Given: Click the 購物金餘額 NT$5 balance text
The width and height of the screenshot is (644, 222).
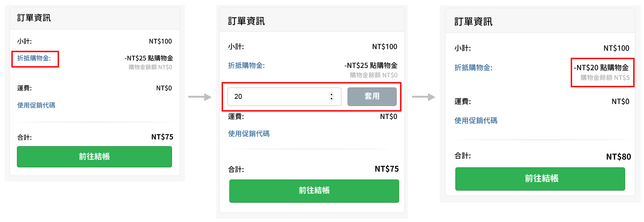Looking at the screenshot, I should [605, 78].
